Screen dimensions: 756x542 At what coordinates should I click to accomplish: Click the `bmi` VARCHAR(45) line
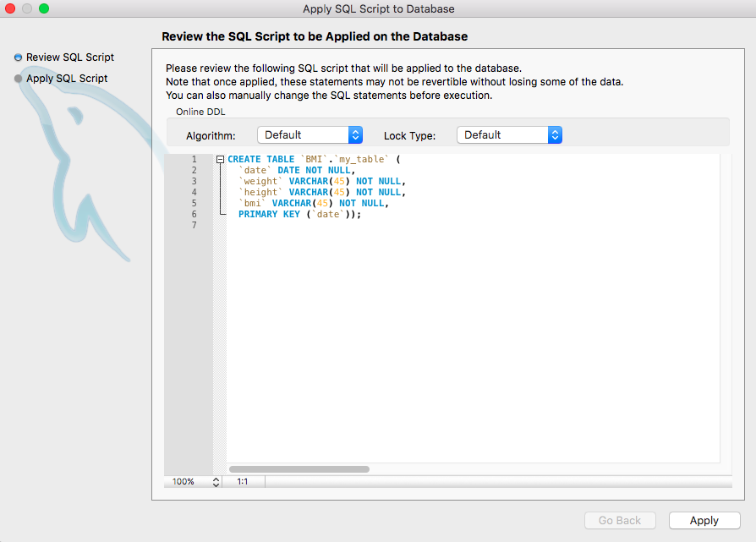314,204
